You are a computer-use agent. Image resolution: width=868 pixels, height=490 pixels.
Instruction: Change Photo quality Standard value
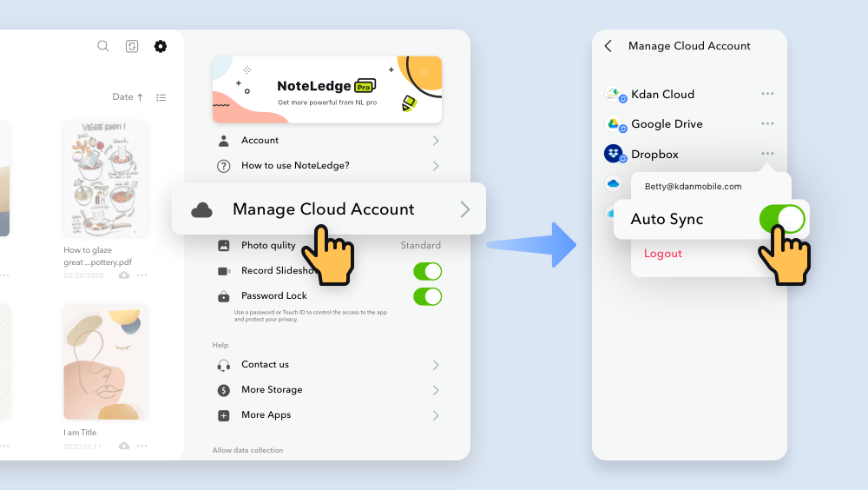[x=421, y=245]
